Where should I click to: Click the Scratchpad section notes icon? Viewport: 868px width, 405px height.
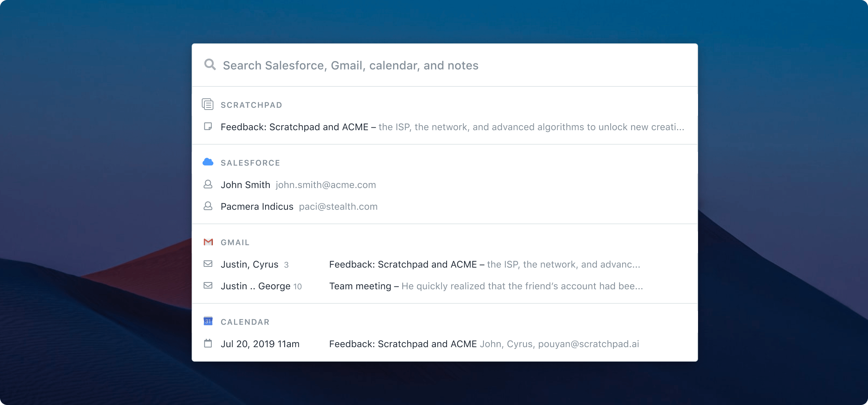(208, 104)
